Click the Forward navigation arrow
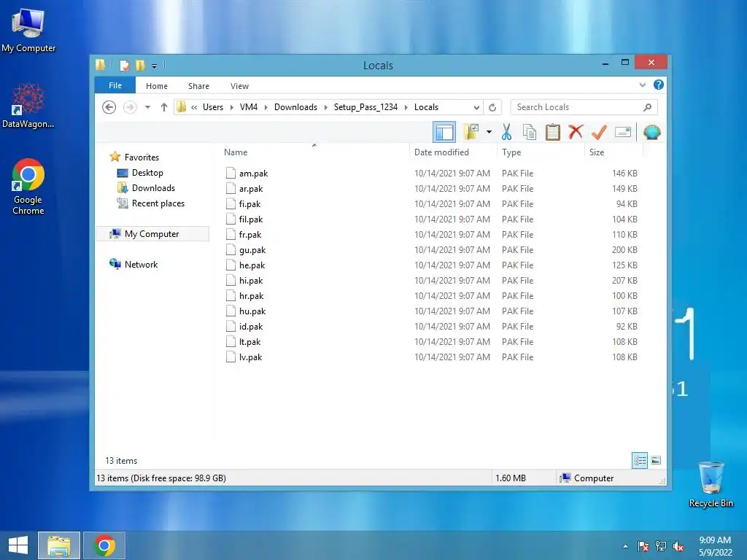 [130, 107]
